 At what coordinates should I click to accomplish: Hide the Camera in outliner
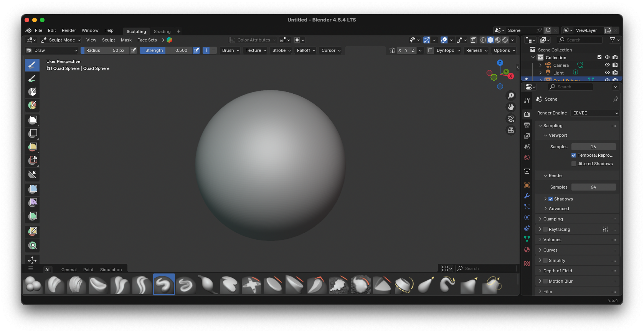pos(607,65)
